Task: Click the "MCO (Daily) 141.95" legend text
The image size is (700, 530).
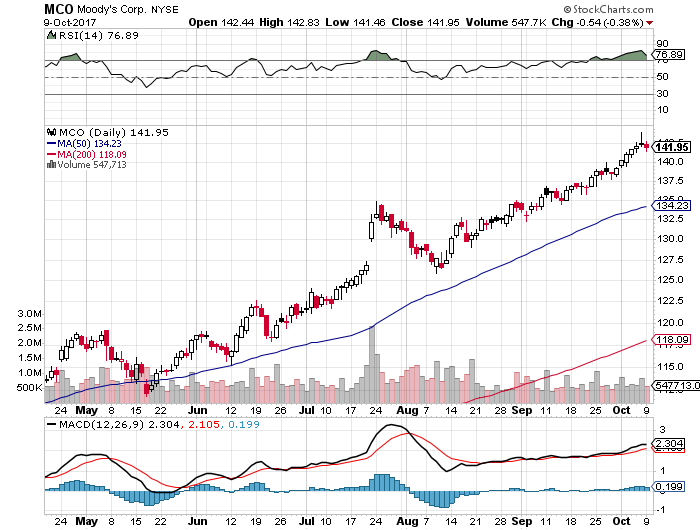Action: [x=114, y=133]
